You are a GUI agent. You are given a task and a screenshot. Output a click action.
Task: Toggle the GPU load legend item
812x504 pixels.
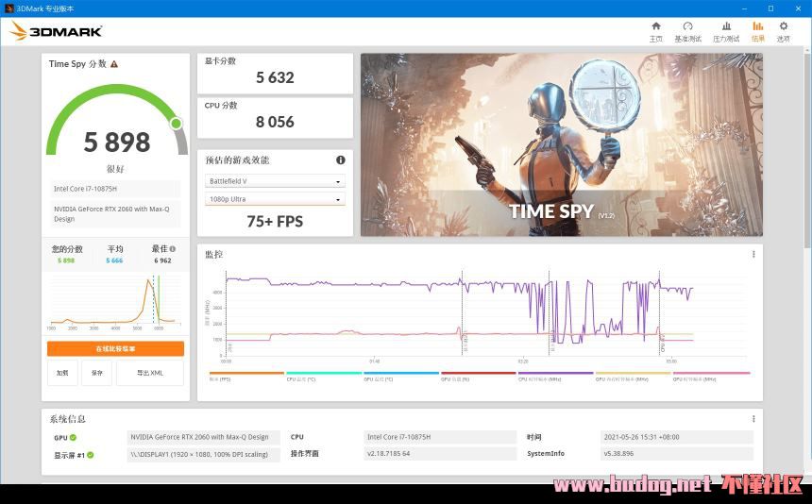coord(454,378)
